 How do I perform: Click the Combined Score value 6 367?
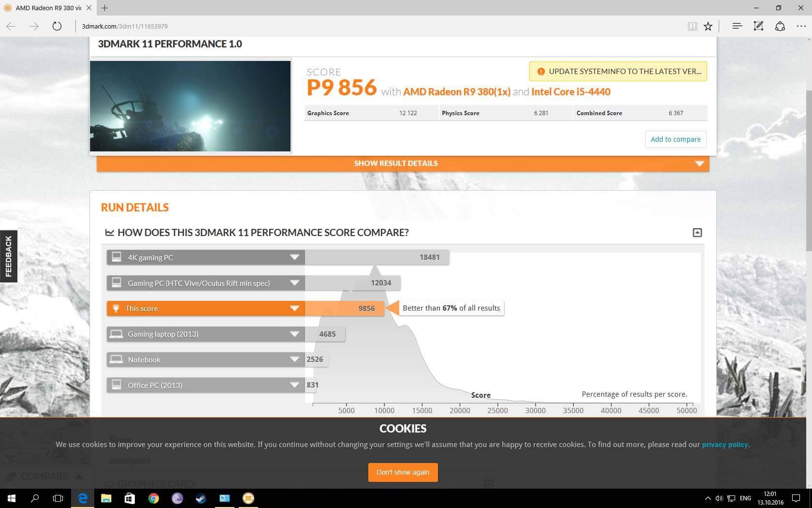click(x=676, y=113)
